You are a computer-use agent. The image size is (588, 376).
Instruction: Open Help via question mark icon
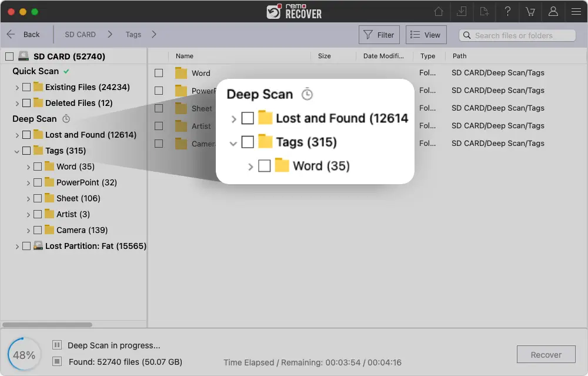[x=507, y=11]
